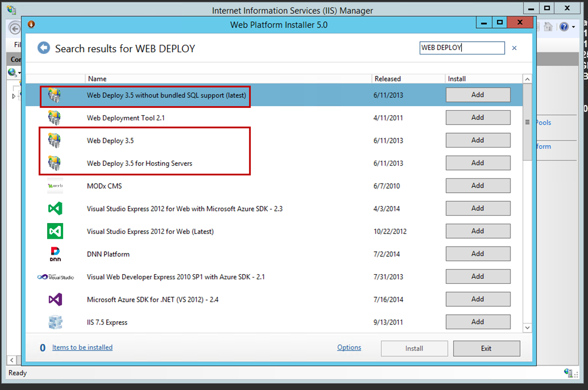This screenshot has height=390, width=588.
Task: Click icon of Web Deploy 3.5 without bundled SQL
Action: point(55,95)
